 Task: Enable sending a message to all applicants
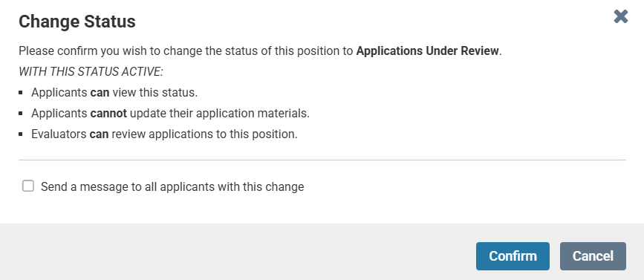pos(28,186)
